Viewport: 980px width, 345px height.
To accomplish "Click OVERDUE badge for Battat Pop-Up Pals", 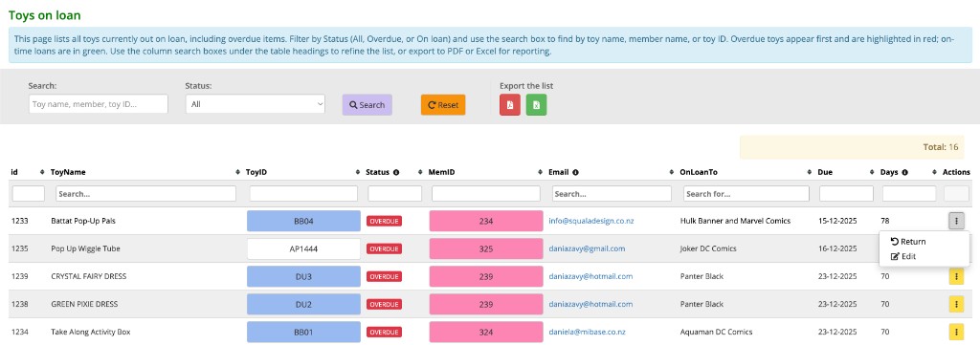I will pyautogui.click(x=384, y=221).
